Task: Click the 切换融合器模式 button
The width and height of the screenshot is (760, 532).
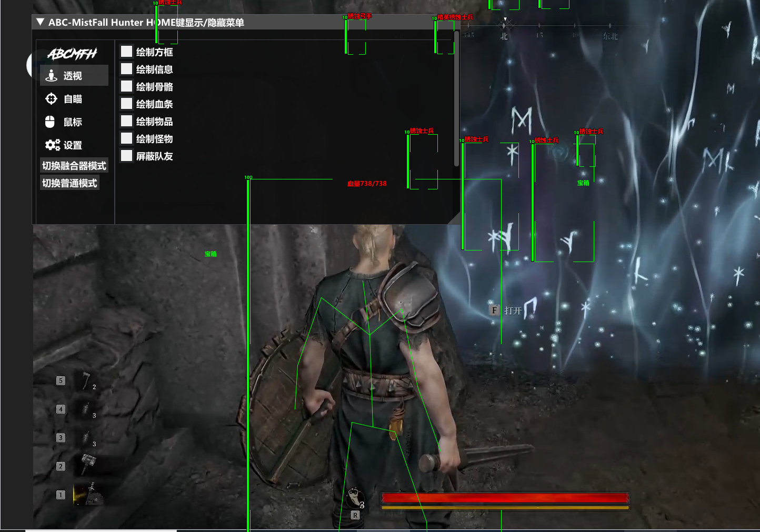Action: [x=74, y=166]
